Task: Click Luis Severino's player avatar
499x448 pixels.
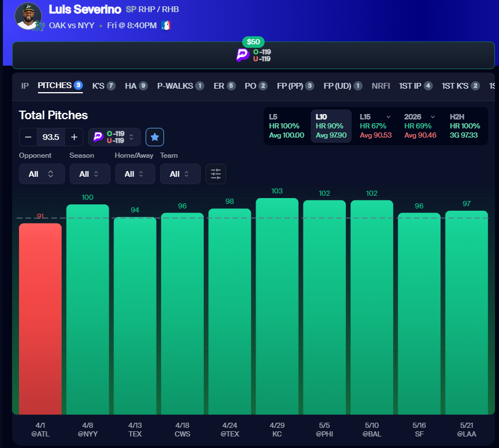Action: pyautogui.click(x=28, y=16)
